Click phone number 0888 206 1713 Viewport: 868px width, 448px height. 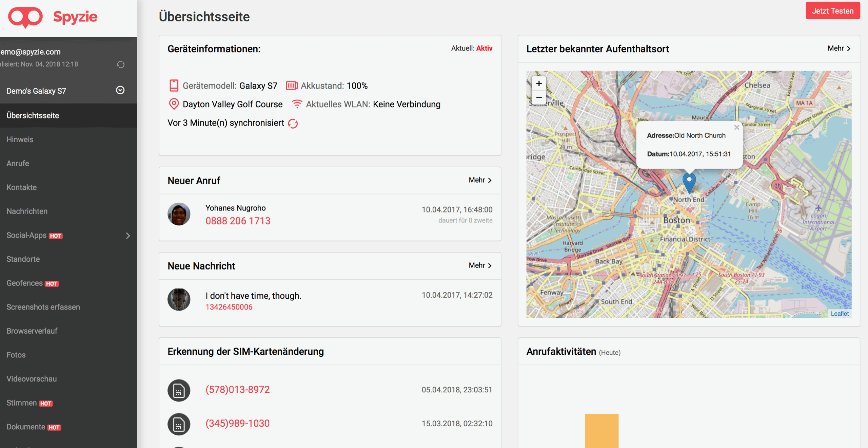(x=238, y=221)
